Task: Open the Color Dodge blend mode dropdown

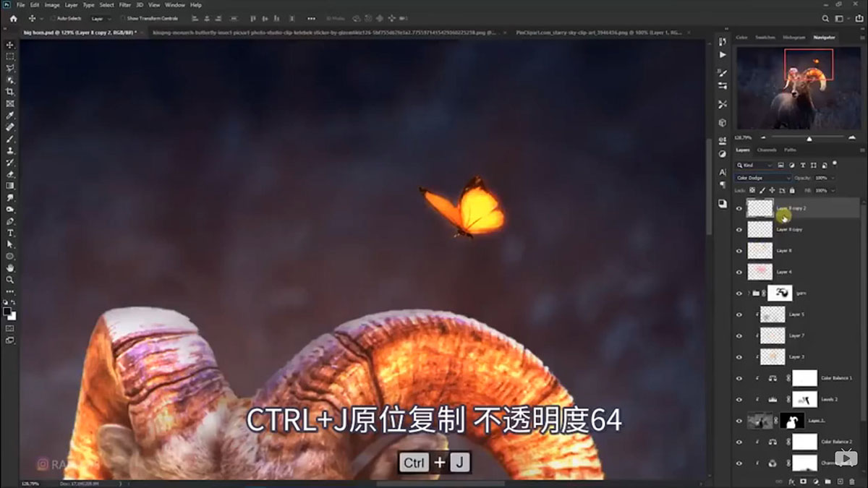Action: coord(762,178)
